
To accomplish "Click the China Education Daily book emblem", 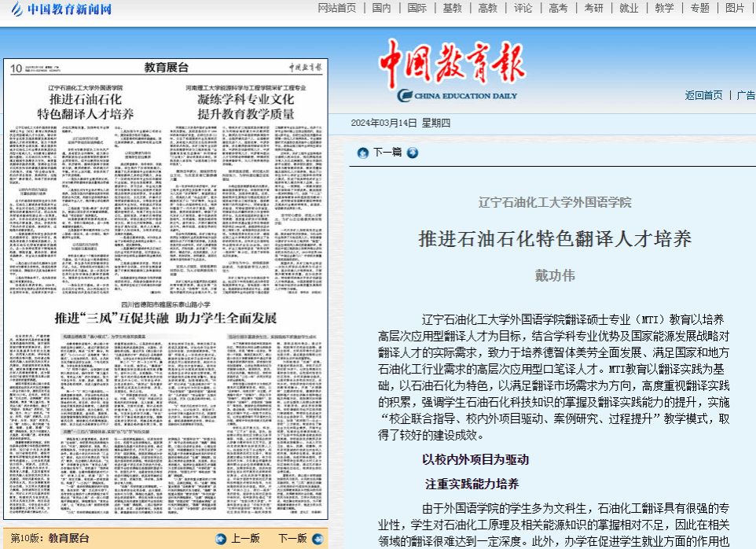I will click(405, 96).
